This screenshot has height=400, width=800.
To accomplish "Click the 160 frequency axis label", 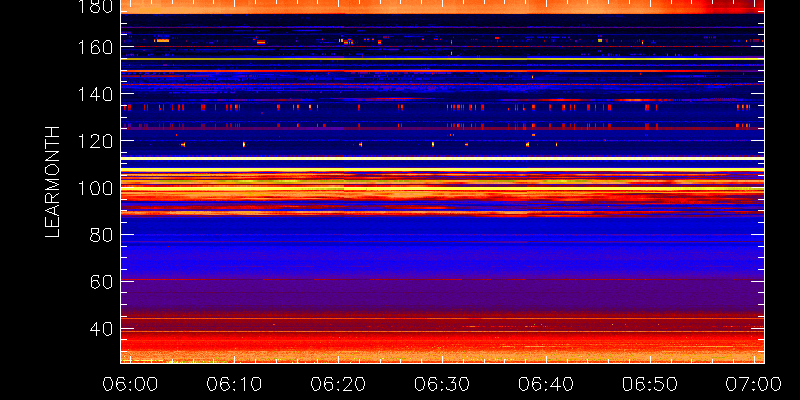I will coord(96,47).
